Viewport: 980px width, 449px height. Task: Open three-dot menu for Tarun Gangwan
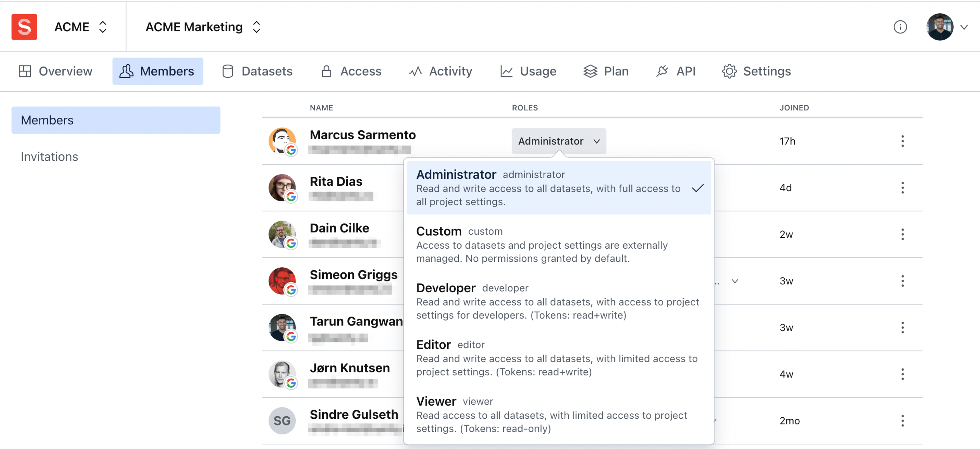pyautogui.click(x=902, y=327)
